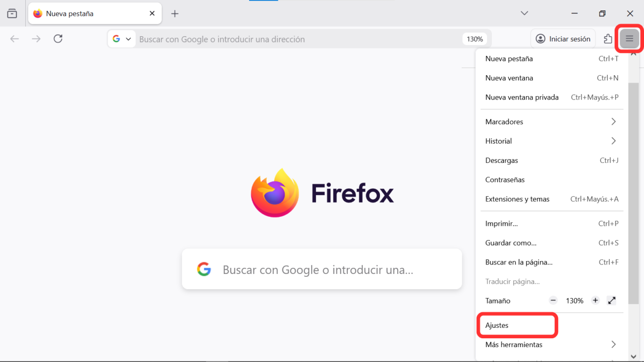Open the Extensions puzzle-piece icon
This screenshot has height=362, width=644.
pos(608,39)
